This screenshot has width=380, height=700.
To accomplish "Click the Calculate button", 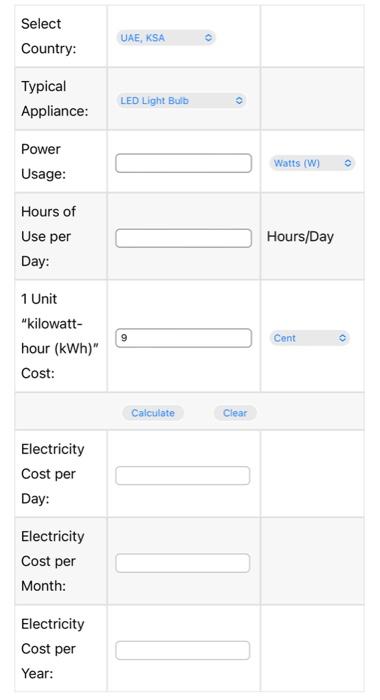I will click(x=153, y=413).
